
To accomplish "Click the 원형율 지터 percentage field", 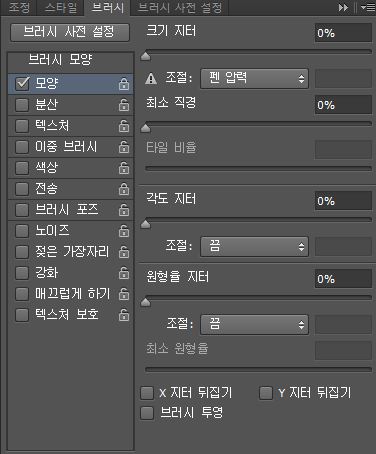I will pyautogui.click(x=343, y=279).
